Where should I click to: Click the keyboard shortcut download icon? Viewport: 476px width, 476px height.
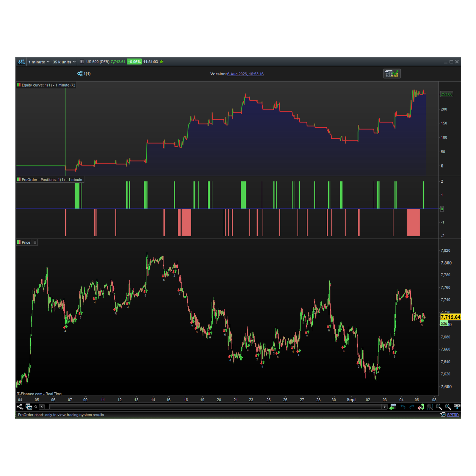point(457,407)
